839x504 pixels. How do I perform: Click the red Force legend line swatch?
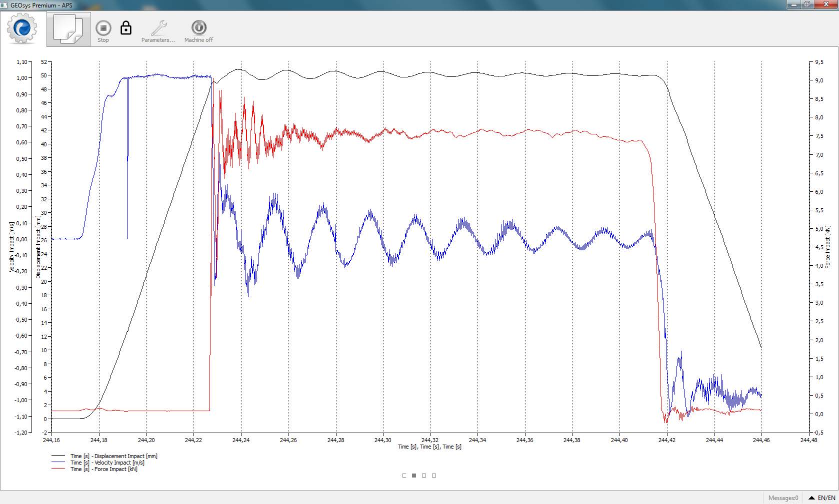(x=58, y=469)
